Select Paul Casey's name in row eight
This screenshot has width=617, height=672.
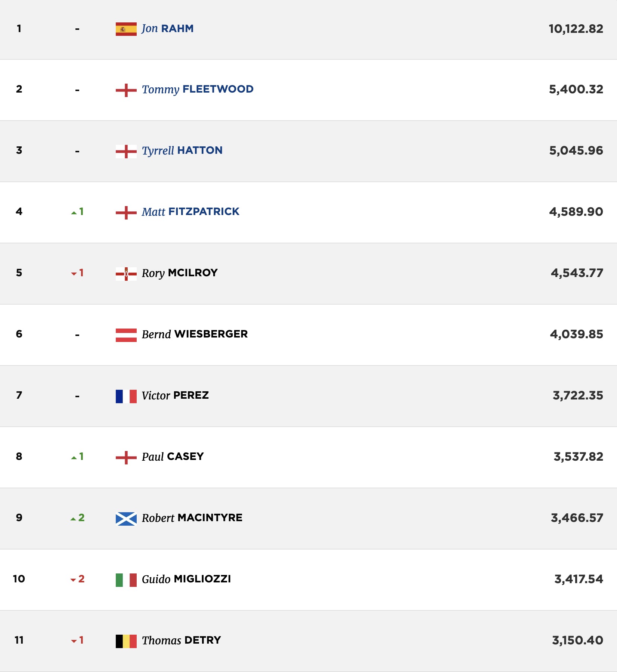[x=173, y=457]
